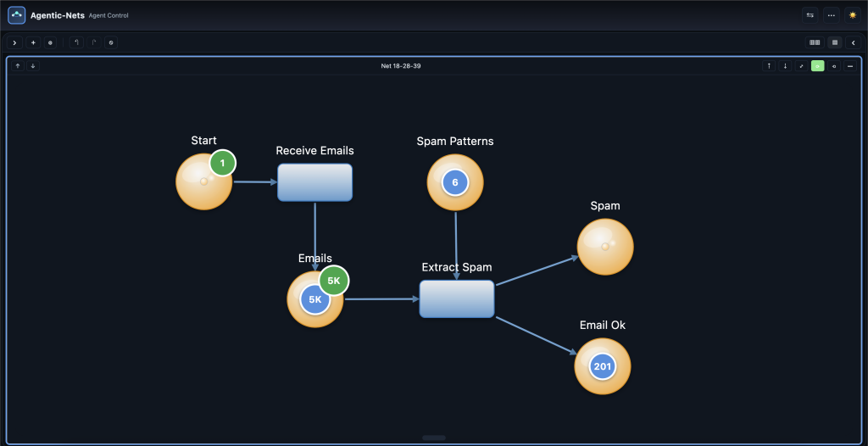Minimize the net panel with dash button
The width and height of the screenshot is (868, 446).
click(x=850, y=65)
